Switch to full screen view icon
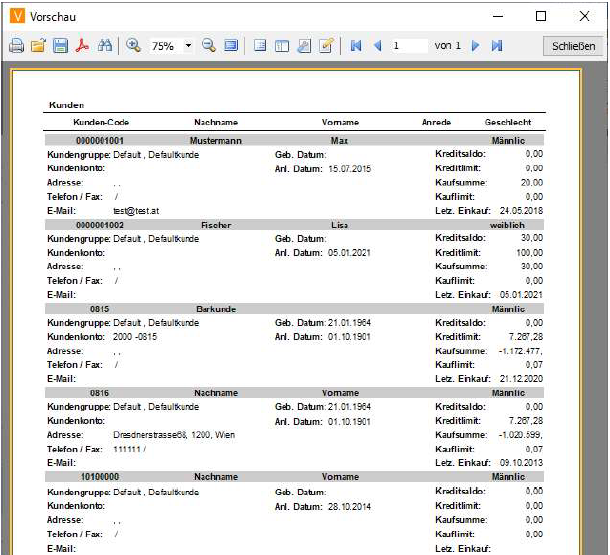This screenshot has height=555, width=610. coord(231,46)
